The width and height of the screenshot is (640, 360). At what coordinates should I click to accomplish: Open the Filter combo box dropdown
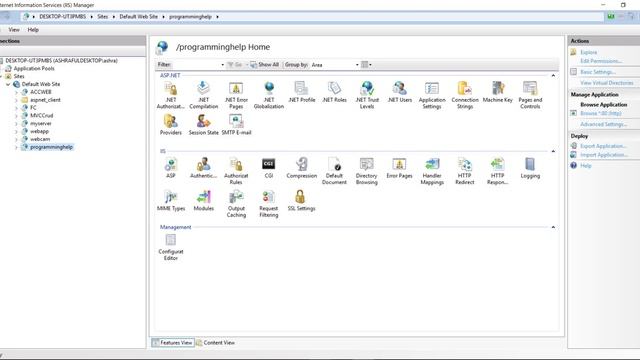click(x=222, y=64)
